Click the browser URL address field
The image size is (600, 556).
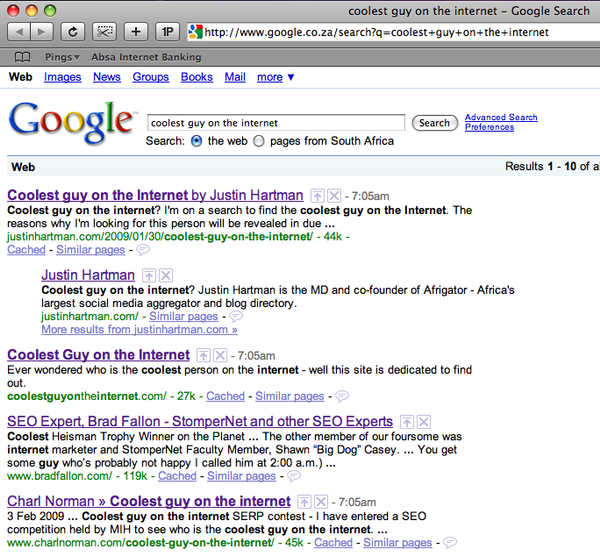pyautogui.click(x=394, y=32)
